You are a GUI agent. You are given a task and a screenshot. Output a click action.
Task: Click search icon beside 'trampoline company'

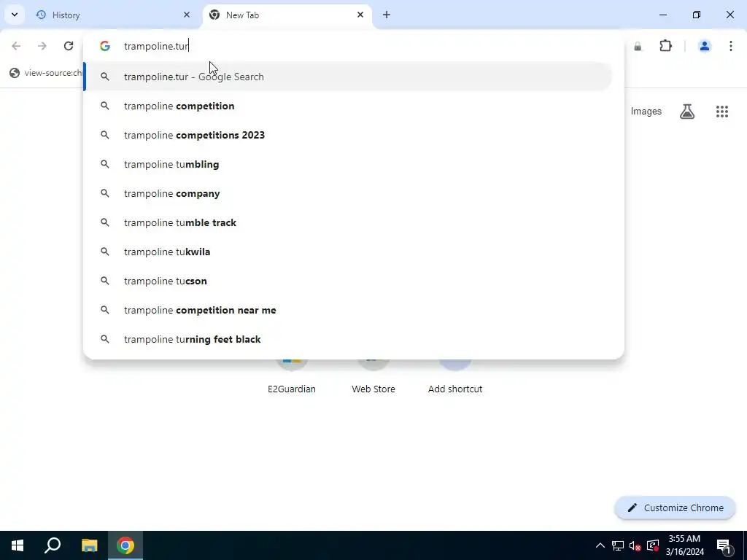click(105, 193)
